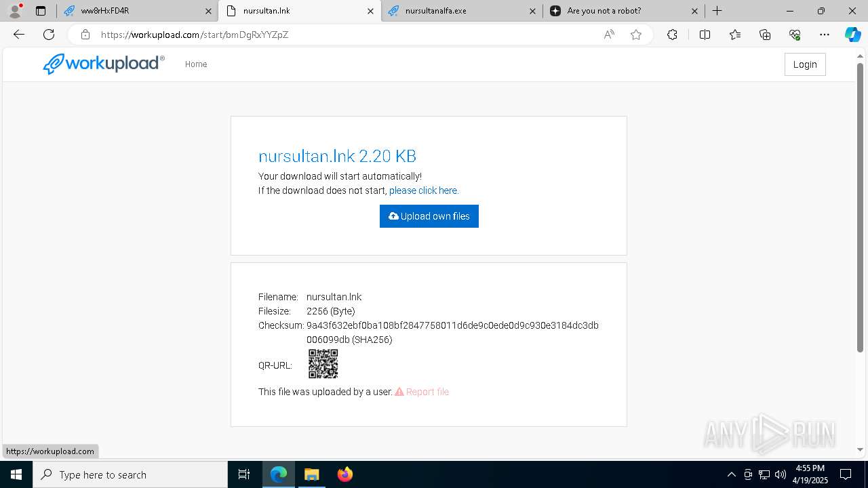
Task: Open Task View on the taskbar
Action: (244, 474)
